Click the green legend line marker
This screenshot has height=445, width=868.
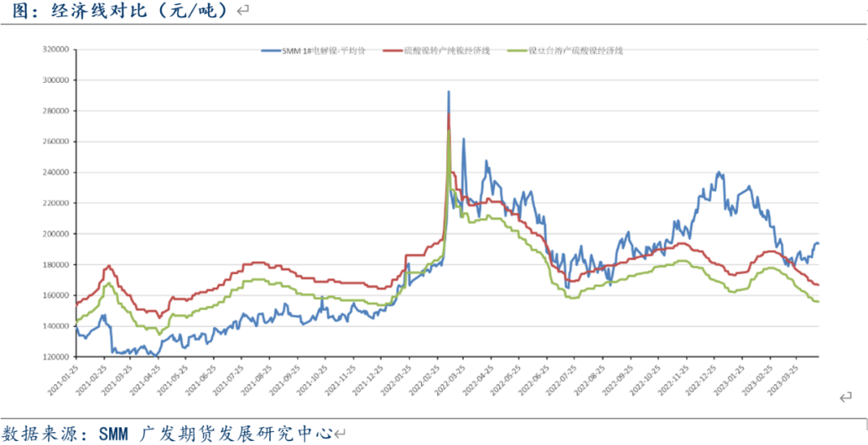click(x=516, y=51)
